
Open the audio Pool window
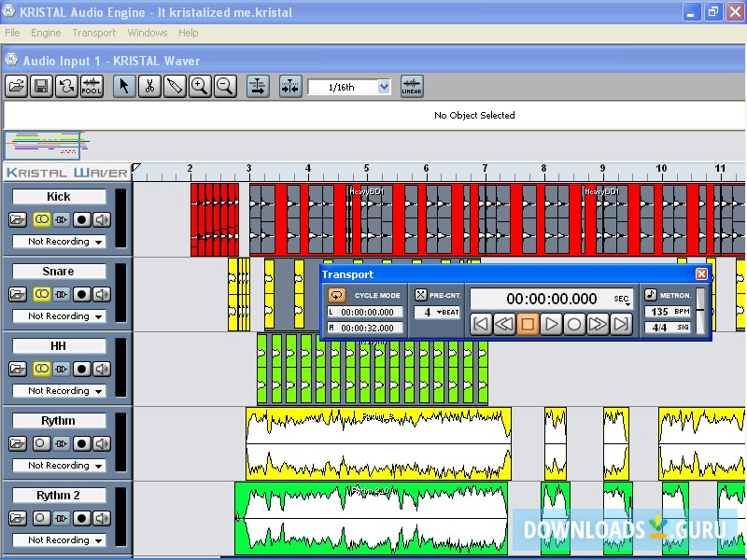point(92,87)
